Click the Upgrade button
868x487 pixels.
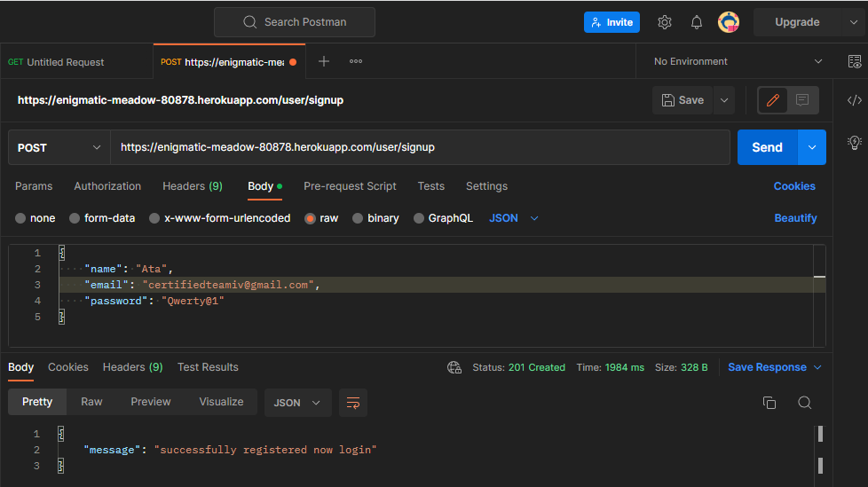pos(797,22)
